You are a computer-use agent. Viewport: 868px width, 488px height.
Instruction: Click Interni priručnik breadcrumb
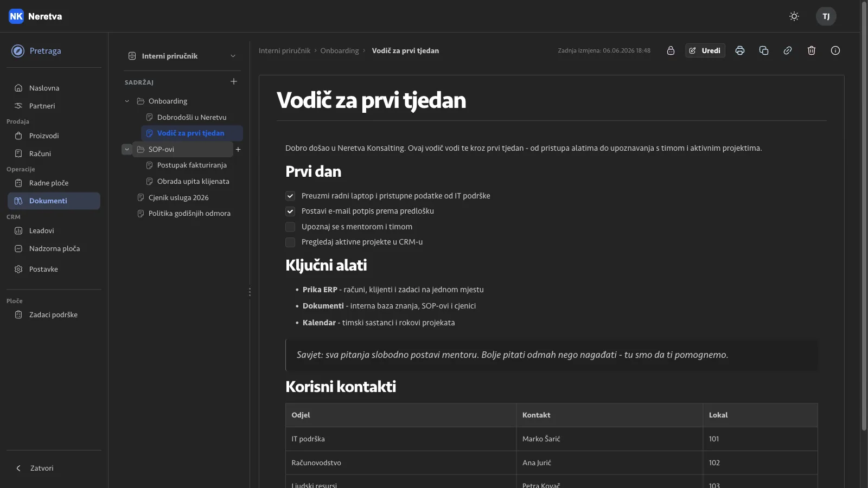click(284, 50)
